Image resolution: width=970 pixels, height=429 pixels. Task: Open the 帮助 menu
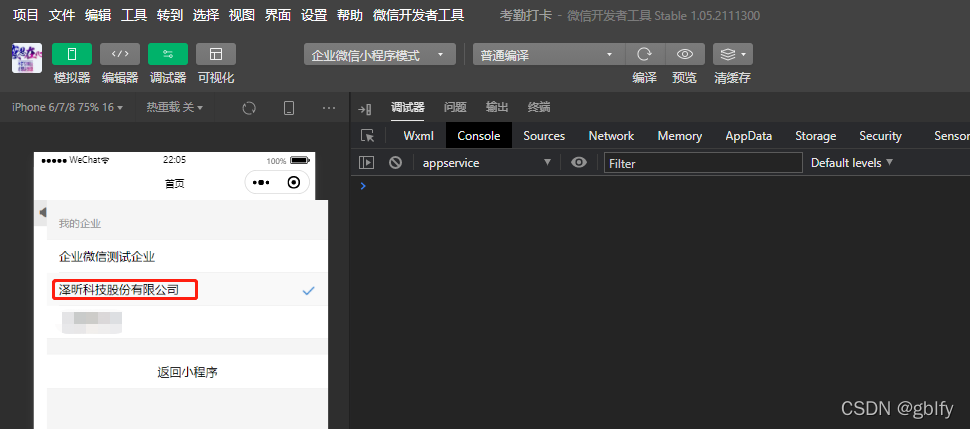tap(350, 15)
